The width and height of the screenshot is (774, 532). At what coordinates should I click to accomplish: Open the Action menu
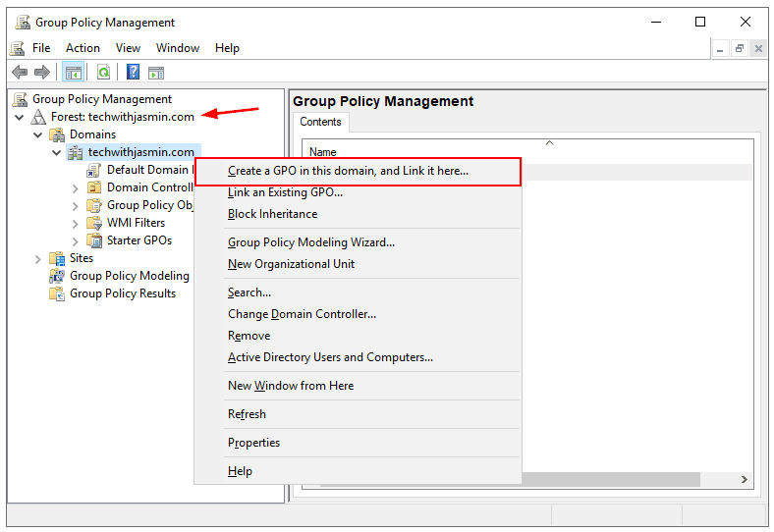click(83, 48)
